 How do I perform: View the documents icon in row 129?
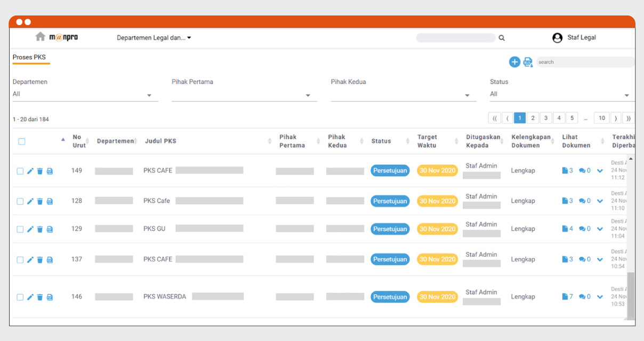click(565, 229)
